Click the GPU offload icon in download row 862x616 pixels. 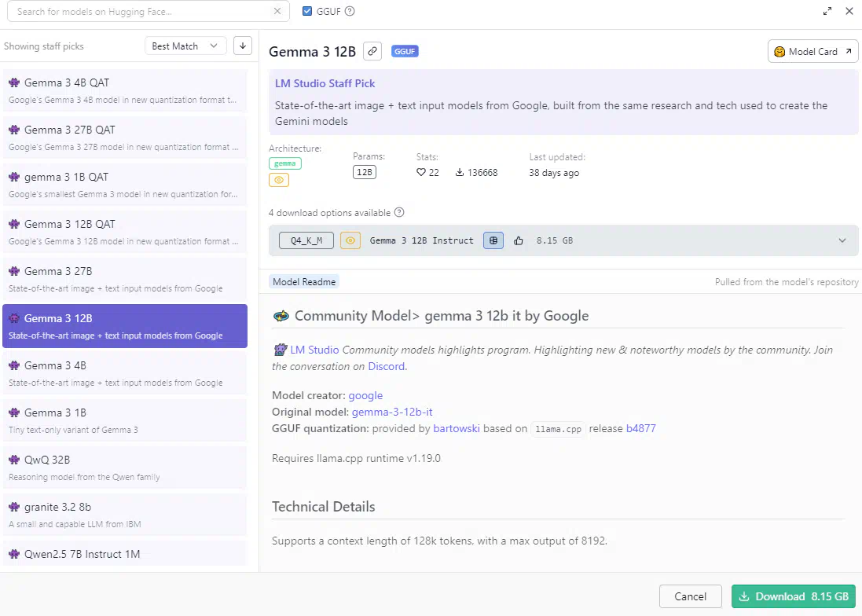tap(493, 240)
